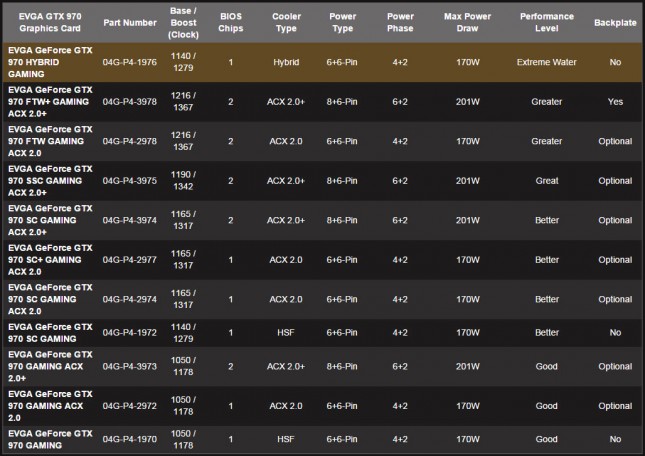Click 201W in the 04G-P4-3978 row
The height and width of the screenshot is (456, 645).
(467, 102)
